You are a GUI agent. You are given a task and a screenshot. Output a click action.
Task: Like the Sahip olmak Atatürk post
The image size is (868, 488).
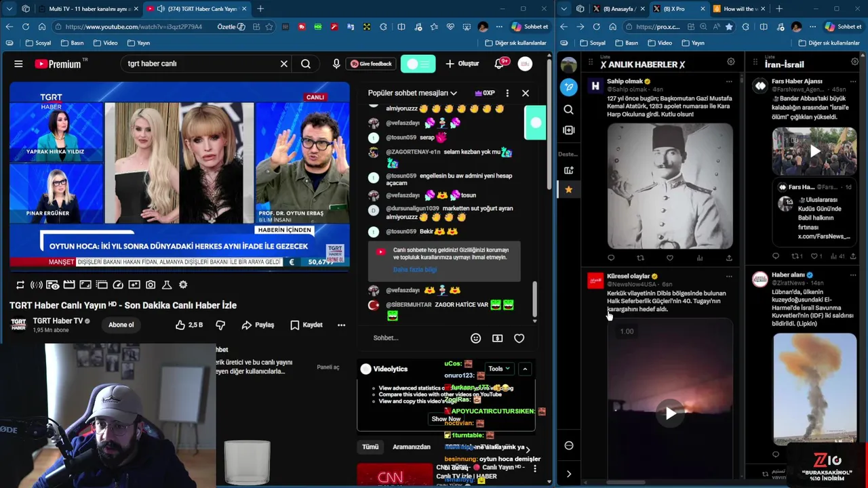click(670, 258)
